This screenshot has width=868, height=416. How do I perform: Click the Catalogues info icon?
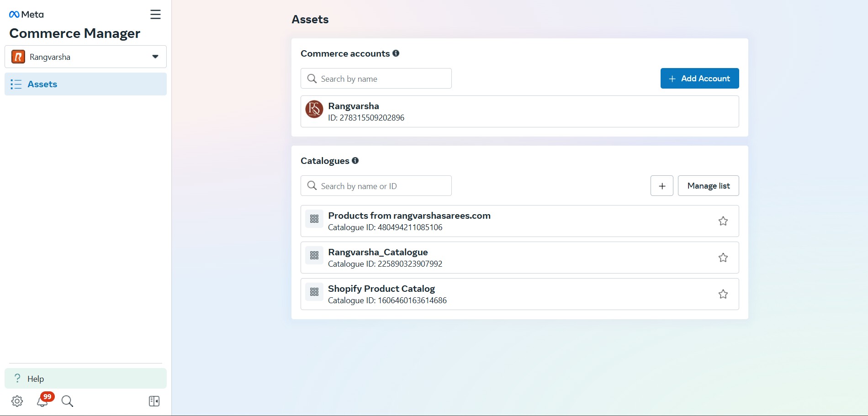(x=355, y=161)
